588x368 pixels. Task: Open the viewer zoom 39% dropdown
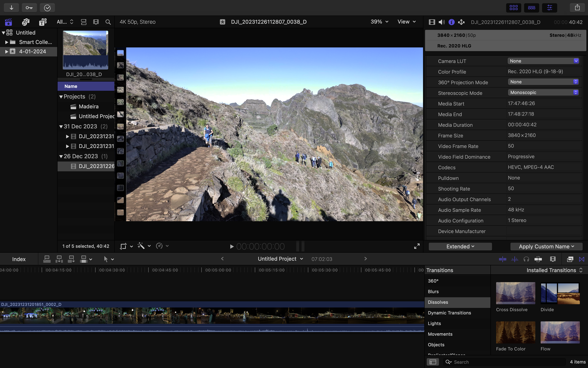tap(379, 22)
